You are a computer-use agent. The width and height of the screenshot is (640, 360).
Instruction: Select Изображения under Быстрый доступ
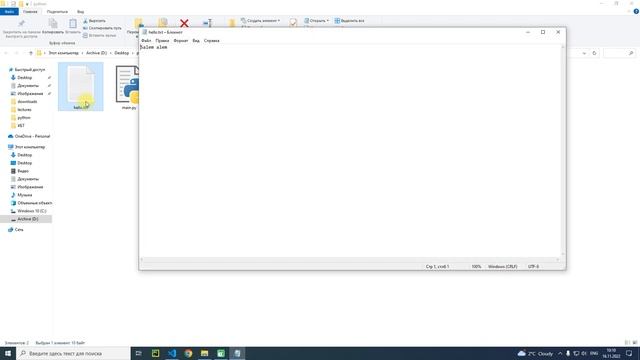[30, 93]
